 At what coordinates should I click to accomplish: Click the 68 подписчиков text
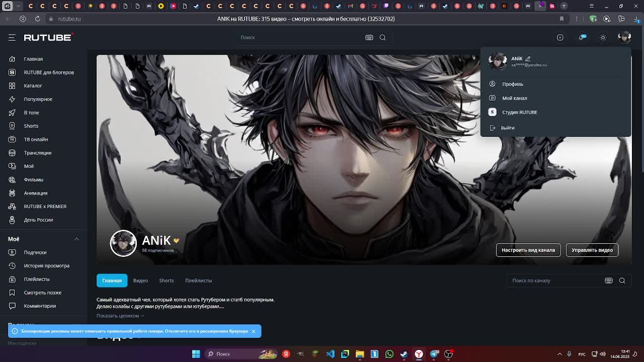[157, 250]
